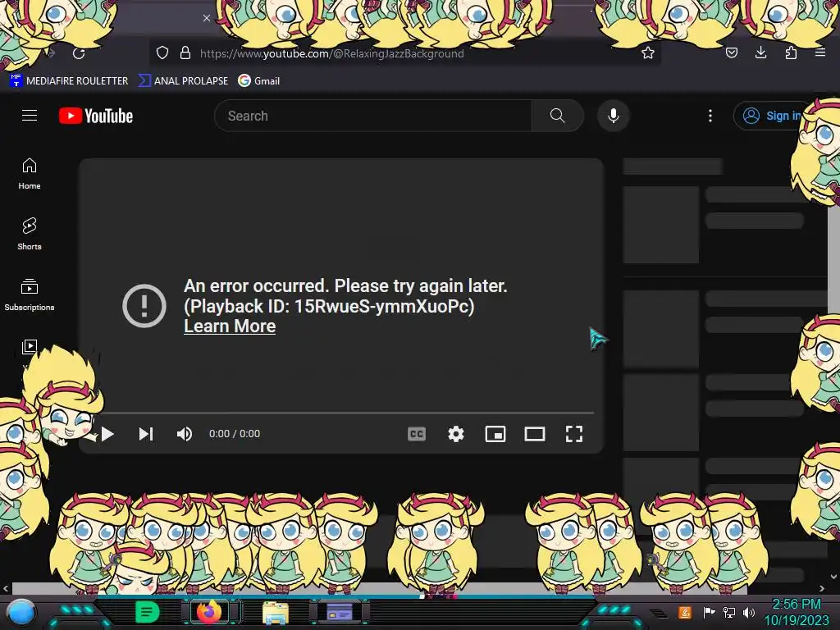Show site security padlock info
The height and width of the screenshot is (630, 840).
click(185, 52)
